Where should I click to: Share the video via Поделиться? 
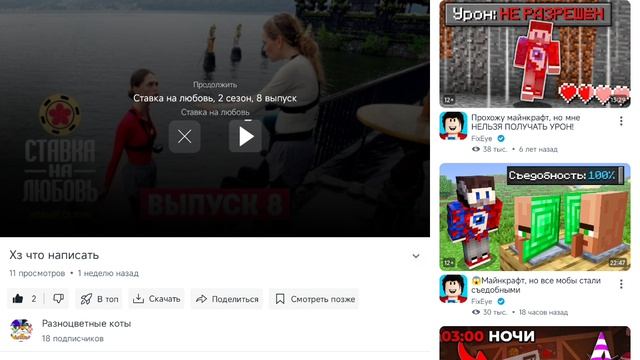coord(227,299)
